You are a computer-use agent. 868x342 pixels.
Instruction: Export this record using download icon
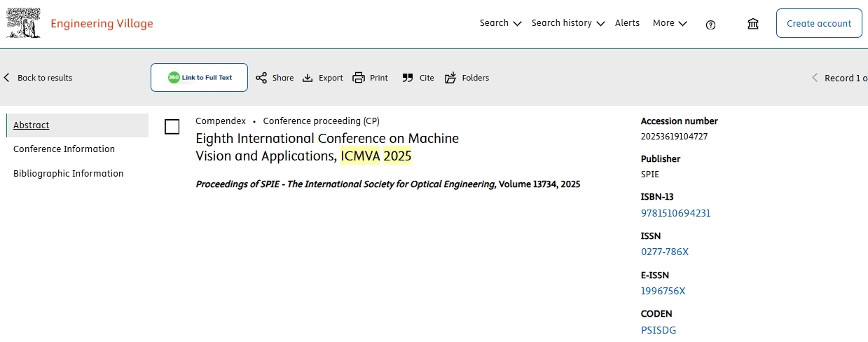click(x=308, y=78)
